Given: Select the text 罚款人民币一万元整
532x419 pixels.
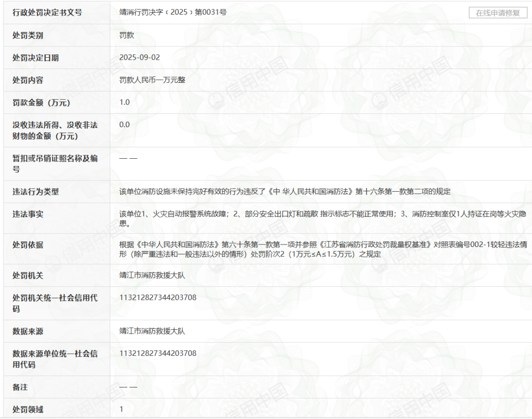Looking at the screenshot, I should tap(152, 80).
